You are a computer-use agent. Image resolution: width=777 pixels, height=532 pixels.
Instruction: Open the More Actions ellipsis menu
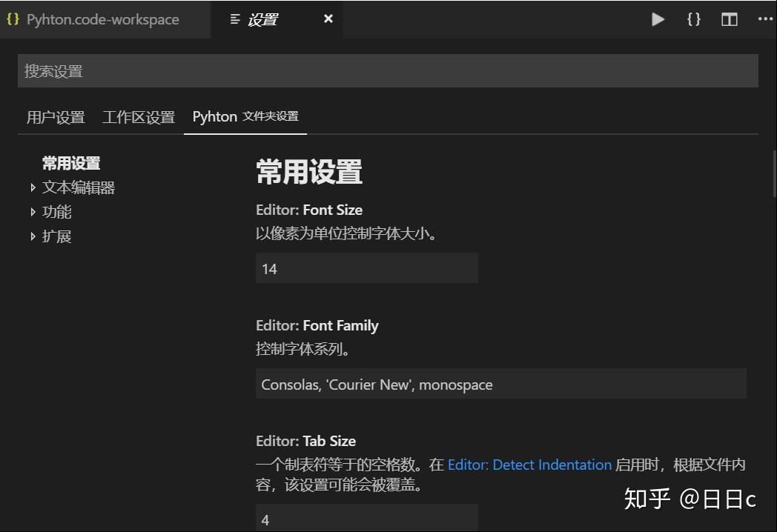[x=766, y=19]
